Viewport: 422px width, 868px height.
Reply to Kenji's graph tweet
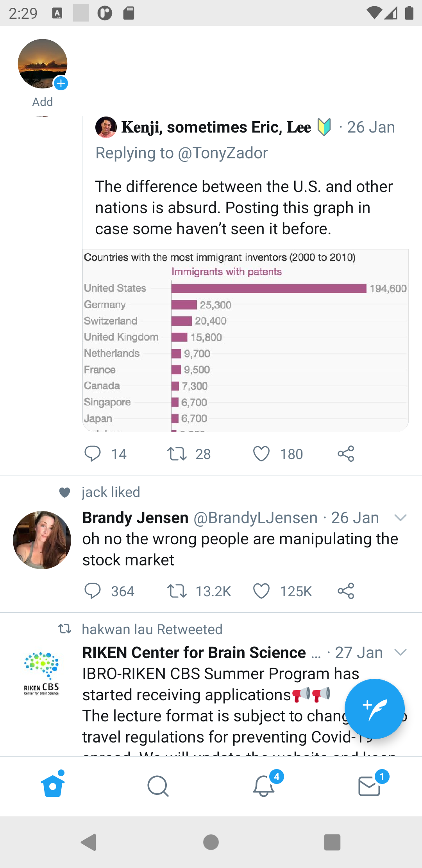click(x=93, y=454)
